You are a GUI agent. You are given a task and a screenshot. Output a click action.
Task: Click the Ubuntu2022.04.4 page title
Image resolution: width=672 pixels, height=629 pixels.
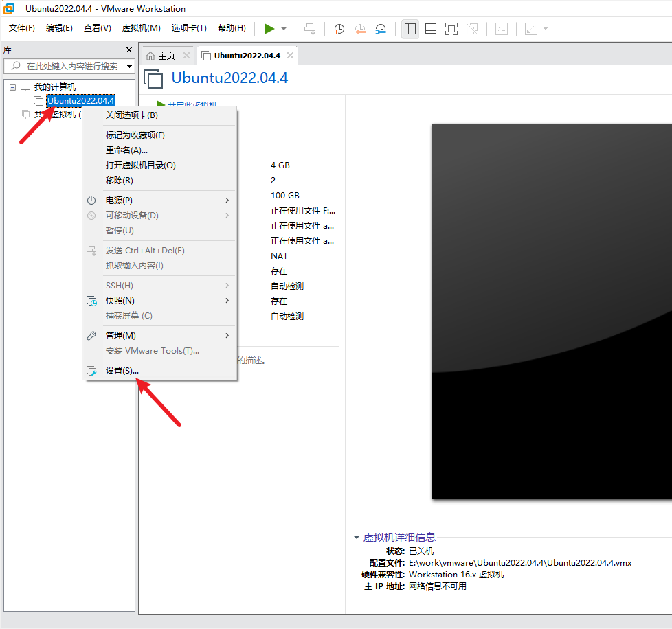(x=229, y=78)
